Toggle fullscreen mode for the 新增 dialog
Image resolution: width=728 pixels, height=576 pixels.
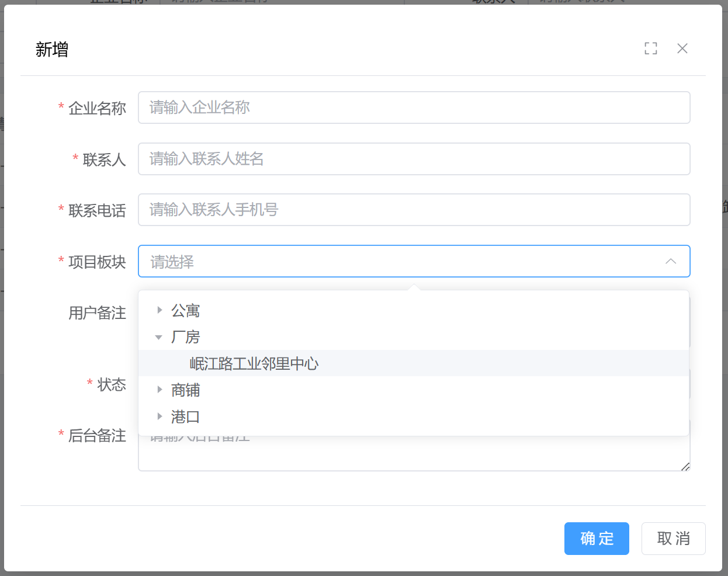pyautogui.click(x=651, y=48)
